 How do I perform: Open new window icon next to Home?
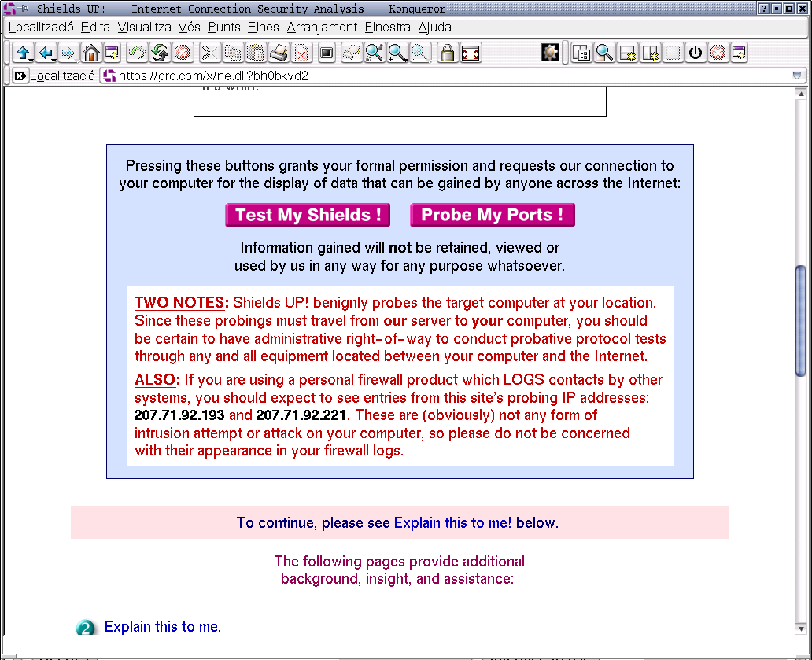pyautogui.click(x=112, y=52)
